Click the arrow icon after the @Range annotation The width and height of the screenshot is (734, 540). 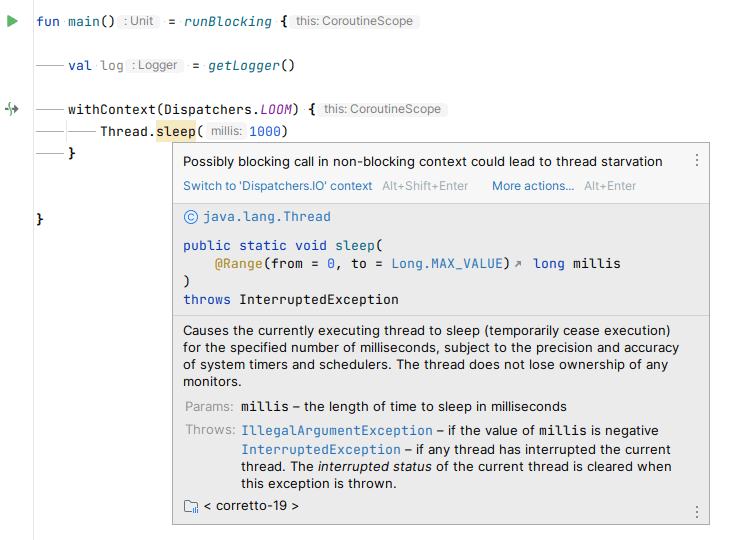click(x=518, y=264)
